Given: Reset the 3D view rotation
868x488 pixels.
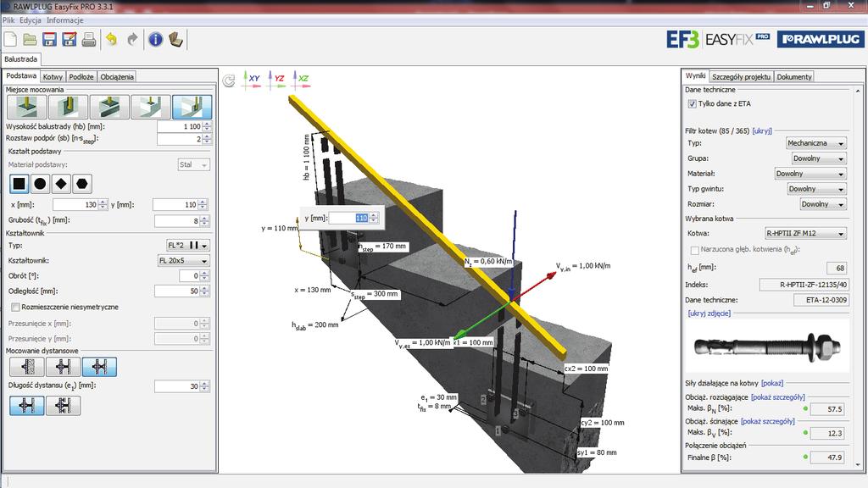Looking at the screenshot, I should tap(229, 80).
